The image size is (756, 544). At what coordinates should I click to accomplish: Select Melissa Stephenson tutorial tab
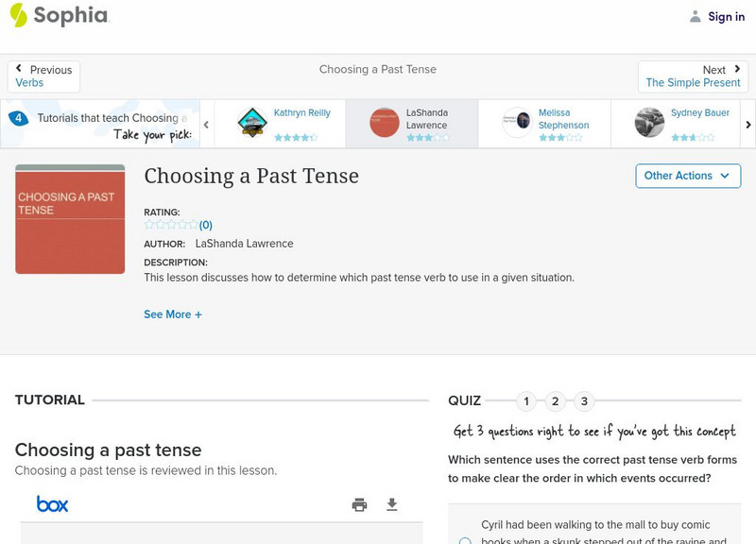click(x=543, y=124)
